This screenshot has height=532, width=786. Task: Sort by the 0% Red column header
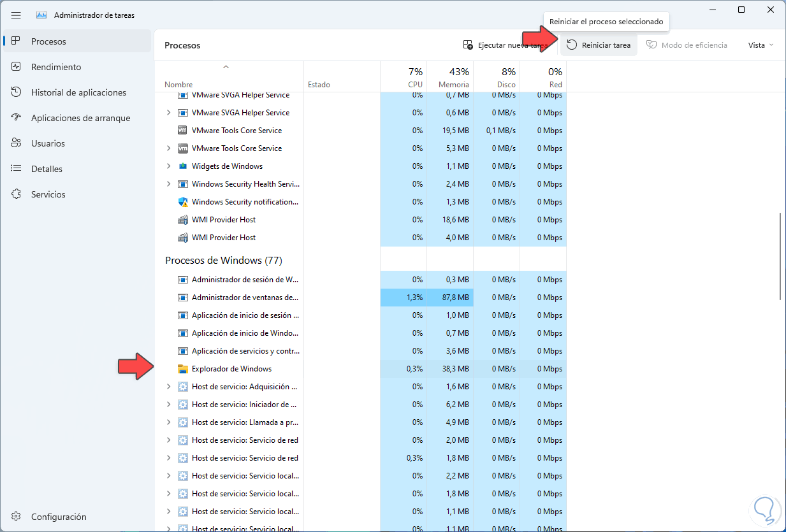543,76
